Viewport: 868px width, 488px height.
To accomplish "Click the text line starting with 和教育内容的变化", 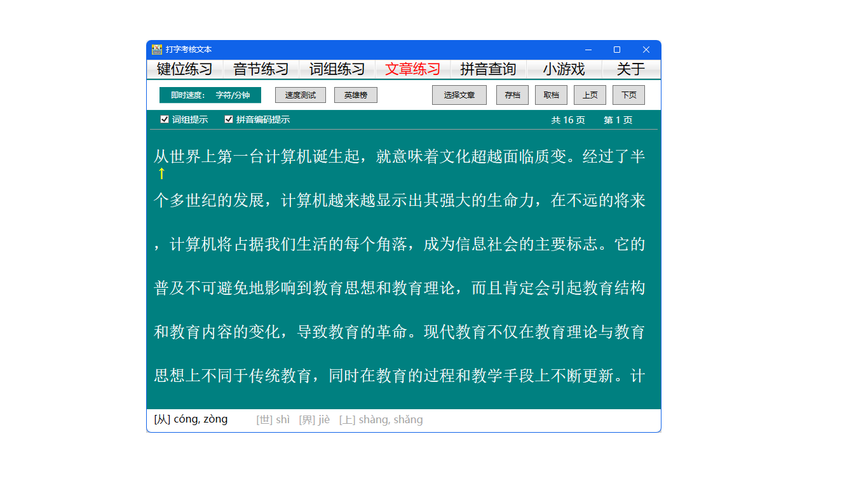I will 400,332.
